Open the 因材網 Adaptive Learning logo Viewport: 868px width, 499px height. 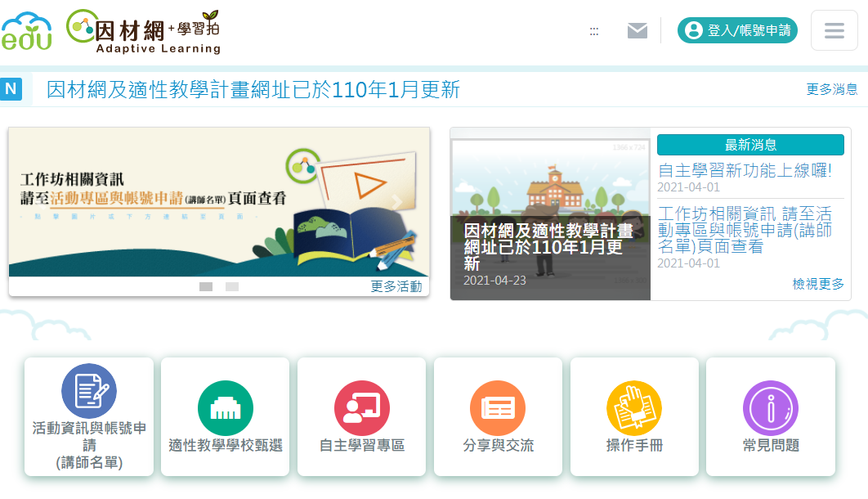(144, 32)
